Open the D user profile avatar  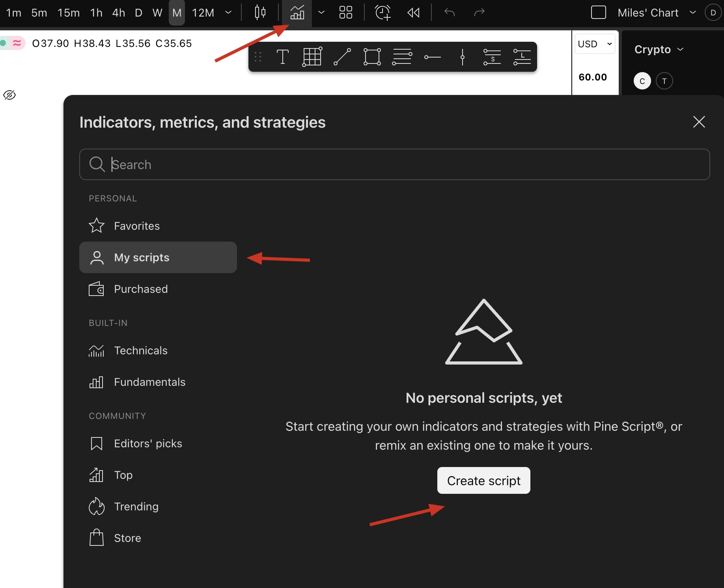pos(713,13)
